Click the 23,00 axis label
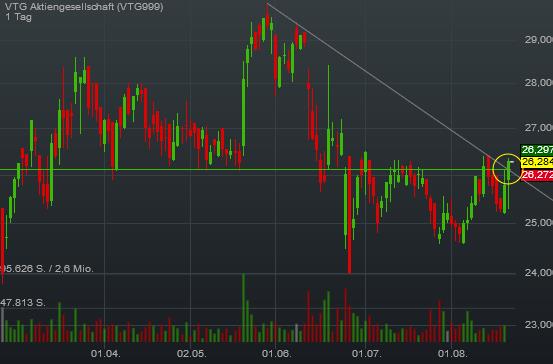This screenshot has height=364, width=553. click(x=539, y=324)
